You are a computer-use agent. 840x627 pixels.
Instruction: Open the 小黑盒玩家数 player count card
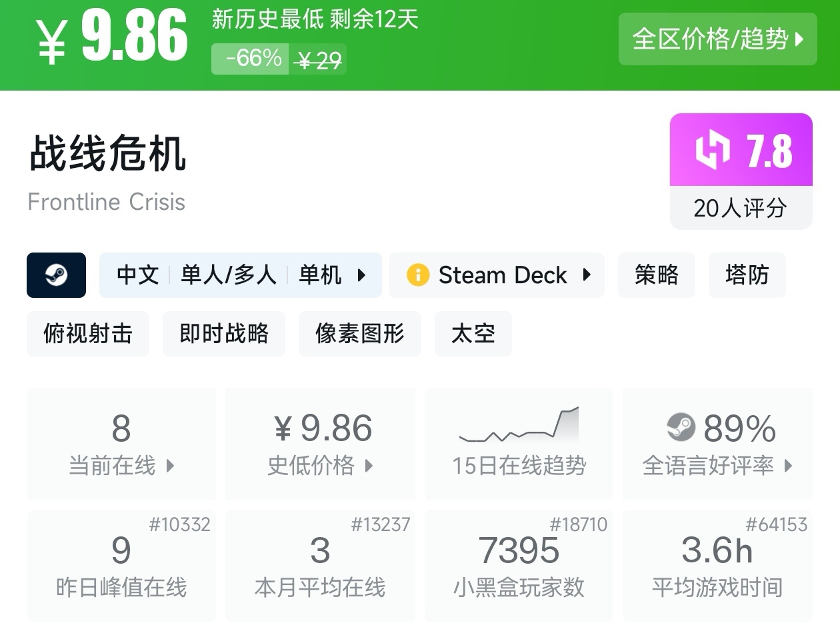519,565
